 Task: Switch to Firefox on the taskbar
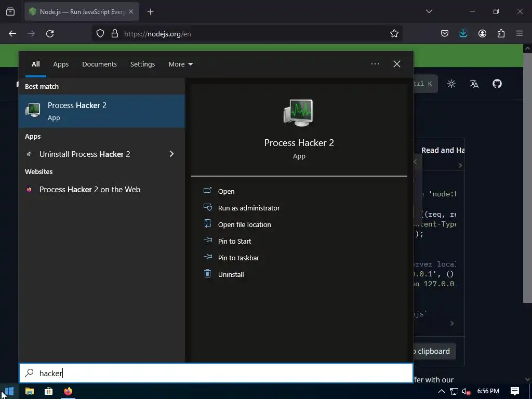click(68, 391)
